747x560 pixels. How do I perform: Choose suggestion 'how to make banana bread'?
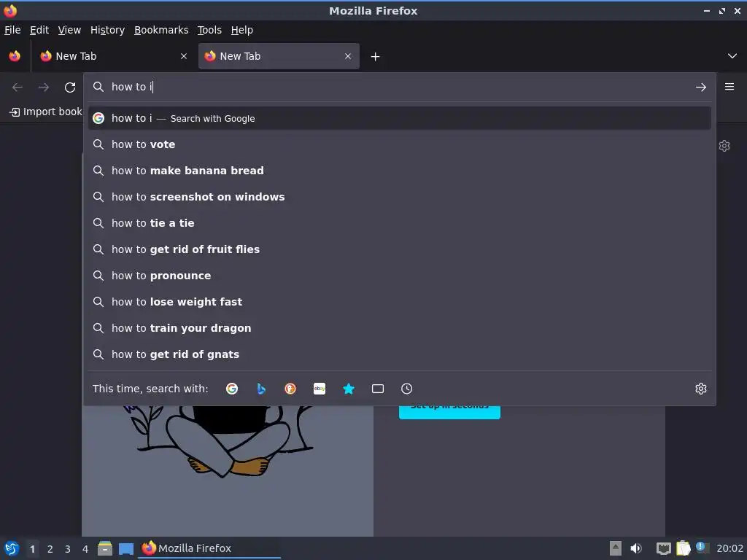pos(400,171)
